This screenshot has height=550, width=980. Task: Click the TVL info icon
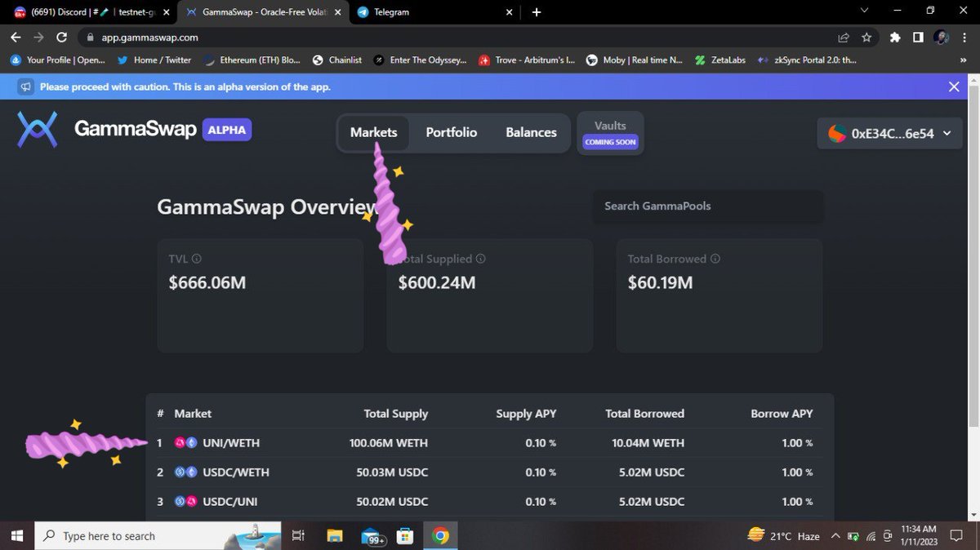click(197, 259)
